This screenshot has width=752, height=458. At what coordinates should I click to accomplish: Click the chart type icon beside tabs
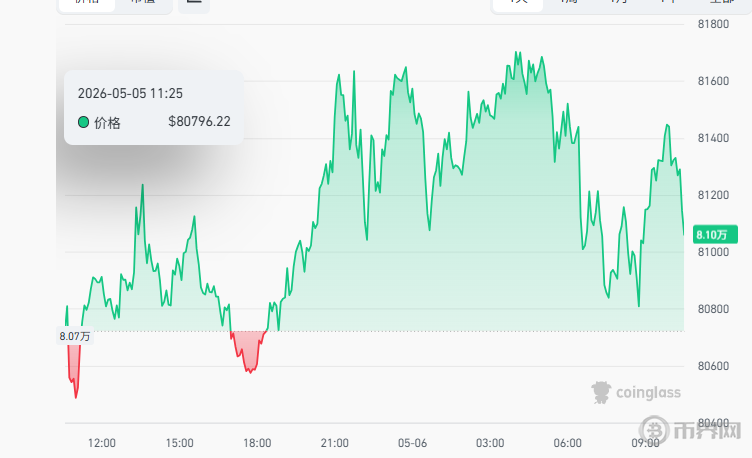click(194, 3)
